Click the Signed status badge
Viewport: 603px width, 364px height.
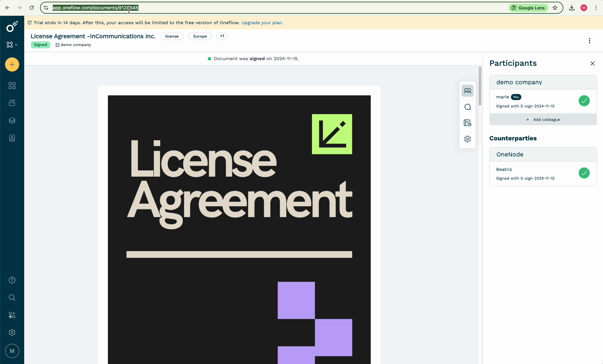point(40,45)
